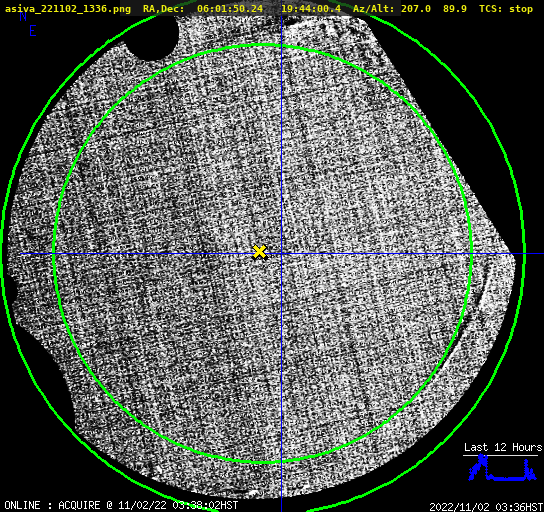
Task: Click the blue E compass label
Action: (33, 31)
